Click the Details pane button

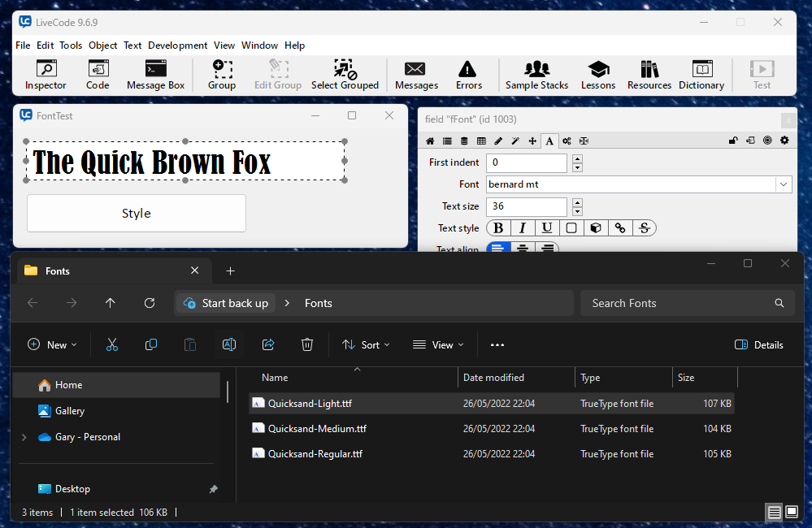758,344
